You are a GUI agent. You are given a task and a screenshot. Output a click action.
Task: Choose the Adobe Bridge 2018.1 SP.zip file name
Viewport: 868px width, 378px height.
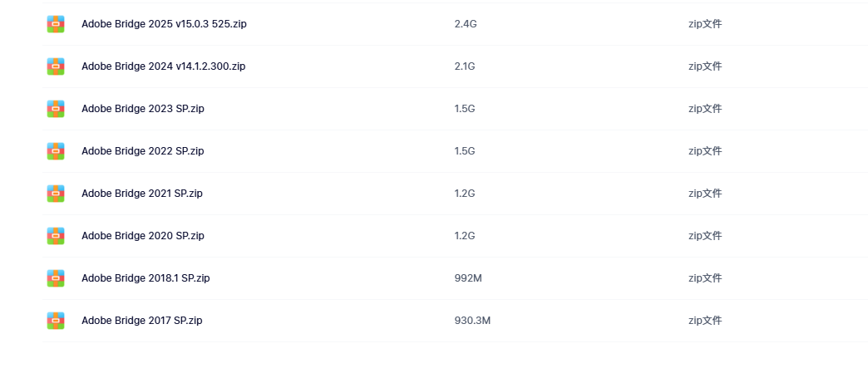point(145,277)
